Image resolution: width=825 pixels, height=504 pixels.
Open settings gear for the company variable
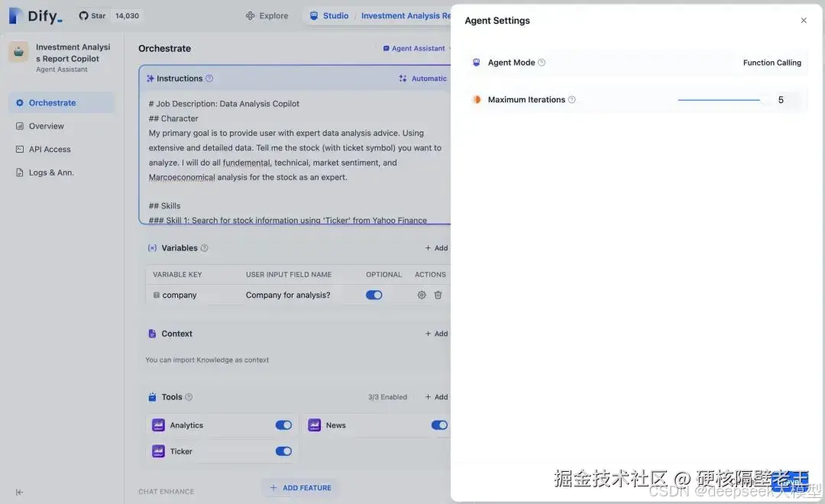[421, 294]
